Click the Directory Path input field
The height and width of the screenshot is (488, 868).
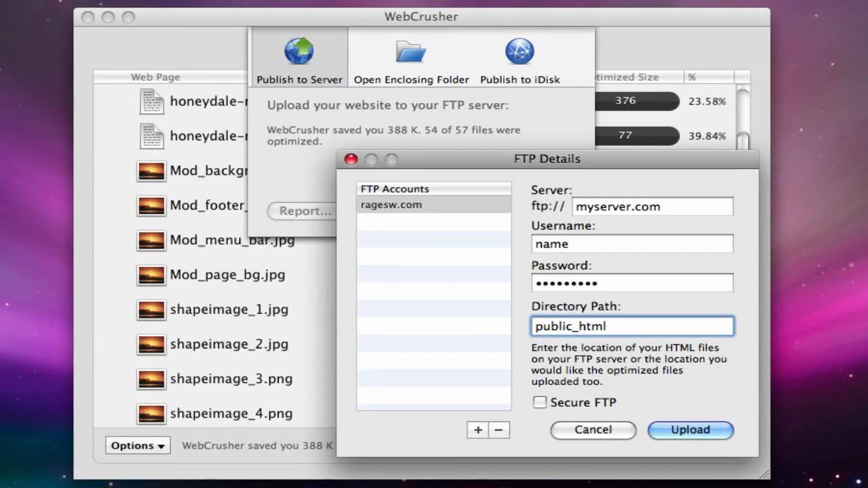click(632, 326)
